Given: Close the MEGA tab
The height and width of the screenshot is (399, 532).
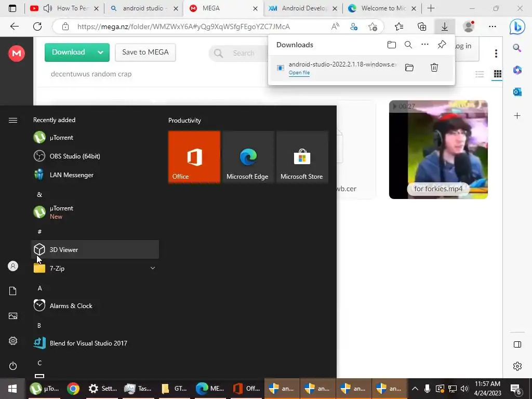Looking at the screenshot, I should pyautogui.click(x=255, y=8).
